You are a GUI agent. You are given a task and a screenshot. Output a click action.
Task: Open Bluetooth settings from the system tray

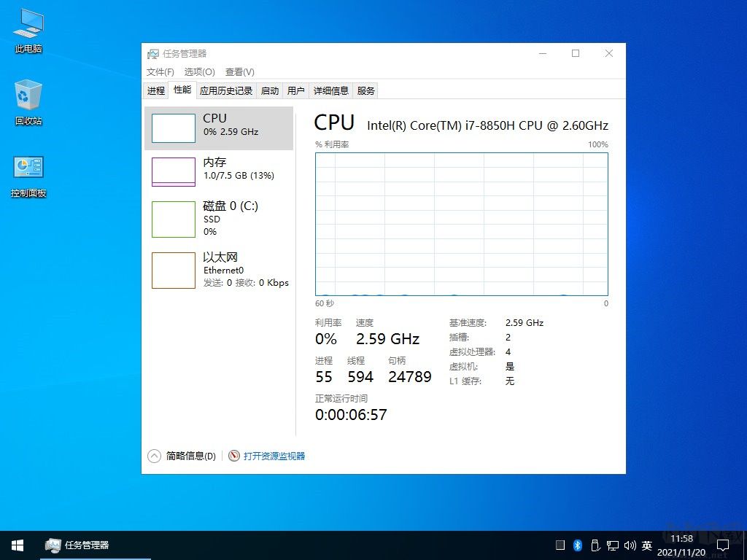[x=577, y=545]
